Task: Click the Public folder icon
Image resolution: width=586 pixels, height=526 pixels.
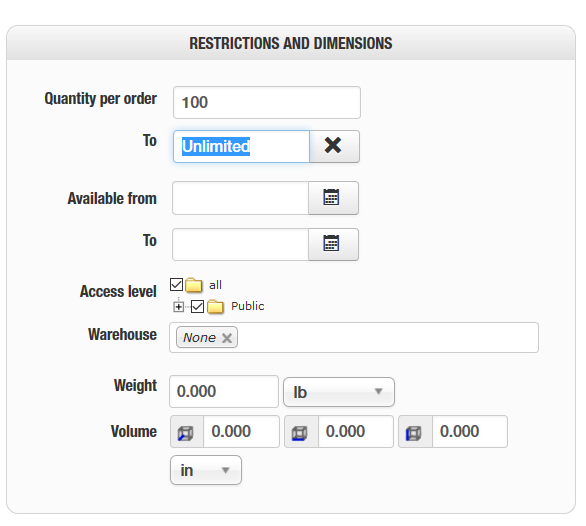Action: click(x=215, y=307)
